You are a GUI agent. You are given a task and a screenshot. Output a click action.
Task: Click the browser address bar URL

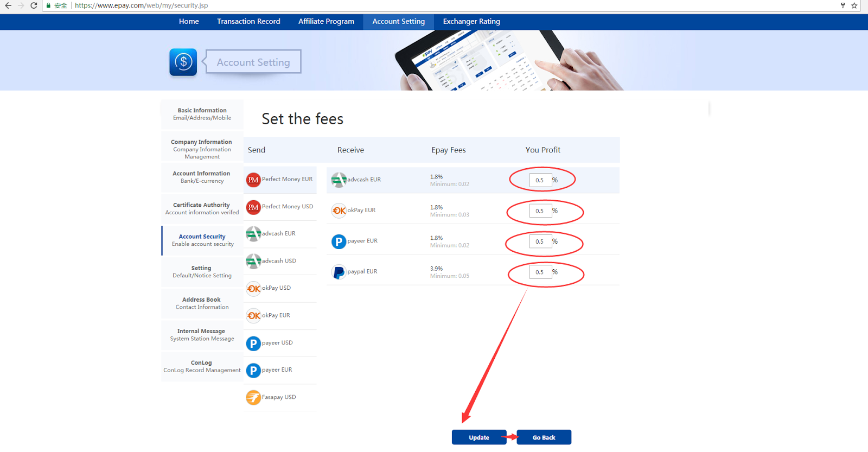coord(141,5)
